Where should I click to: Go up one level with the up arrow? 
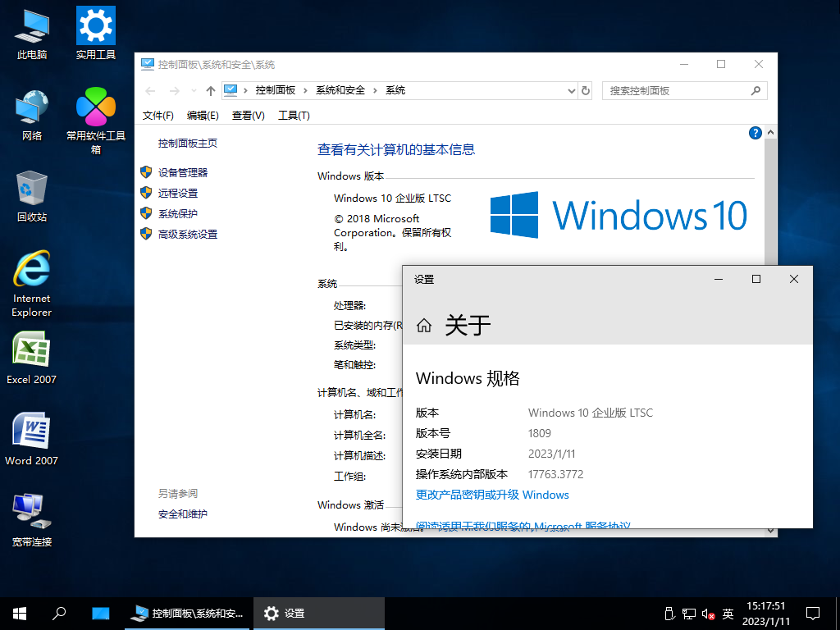point(211,90)
